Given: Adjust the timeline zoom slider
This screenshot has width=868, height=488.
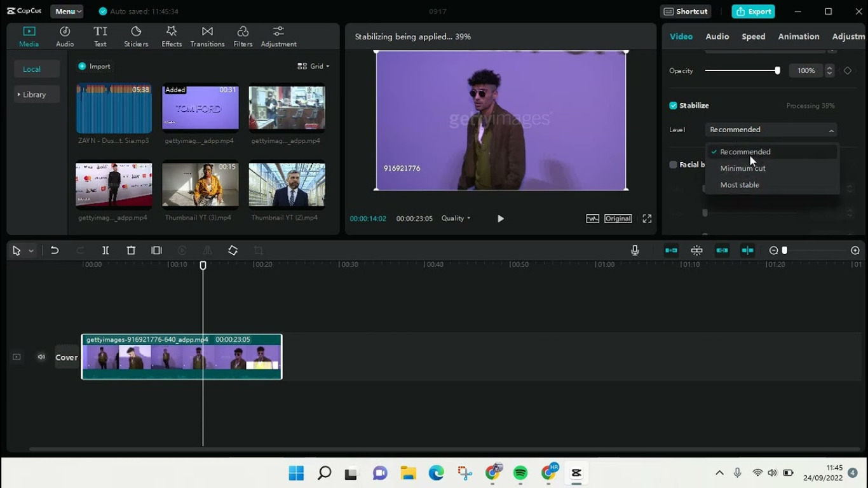Looking at the screenshot, I should (785, 250).
